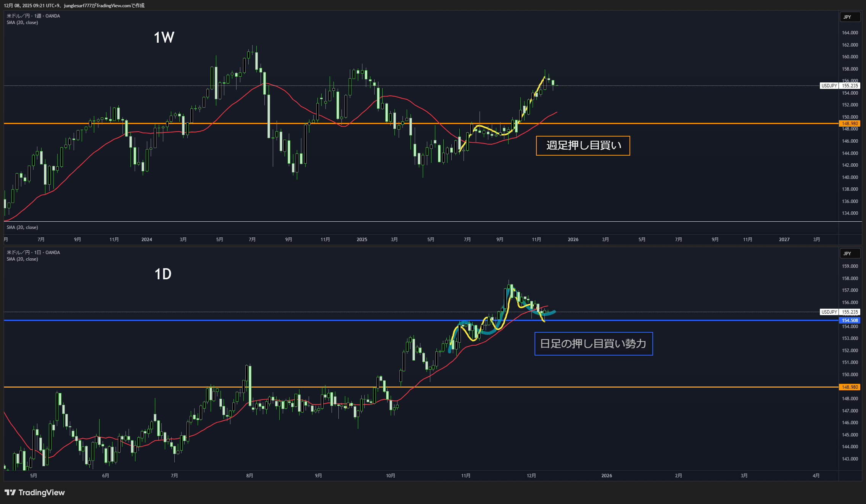This screenshot has width=866, height=504.
Task: Select the 日足の押し目買い勢力 text annotation box
Action: click(x=593, y=344)
